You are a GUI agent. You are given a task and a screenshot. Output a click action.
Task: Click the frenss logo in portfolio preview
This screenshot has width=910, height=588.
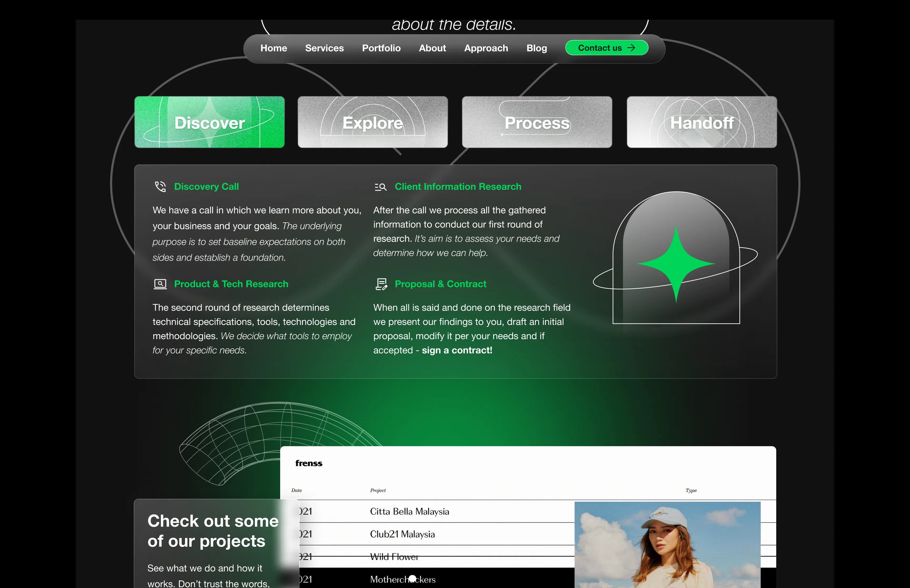pos(309,463)
